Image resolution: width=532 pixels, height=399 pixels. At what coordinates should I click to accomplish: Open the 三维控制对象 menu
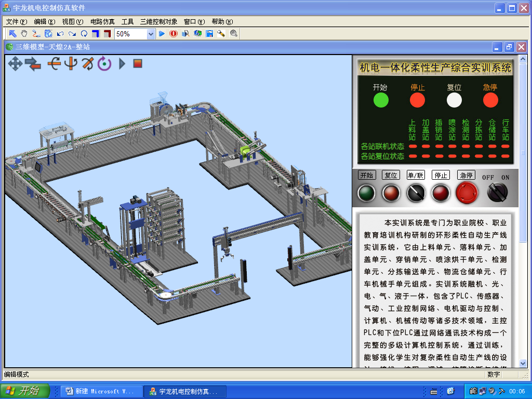coord(159,22)
